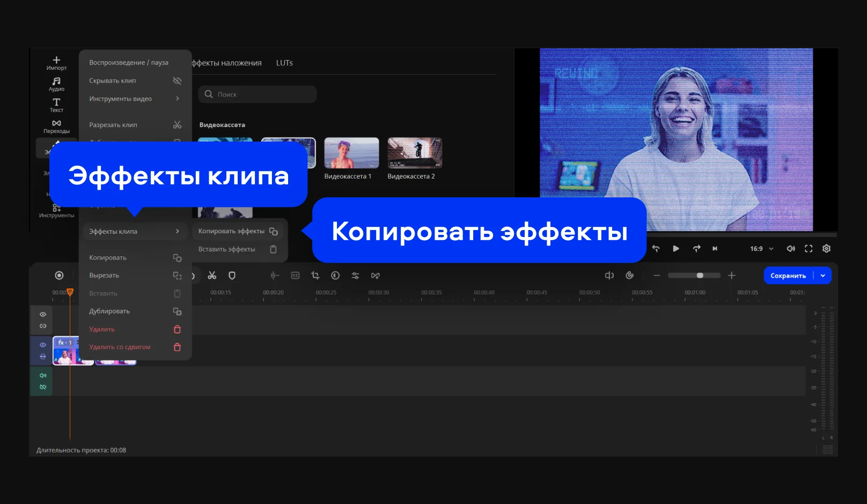The height and width of the screenshot is (504, 867).
Task: Open Импорт from the left sidebar
Action: click(56, 63)
